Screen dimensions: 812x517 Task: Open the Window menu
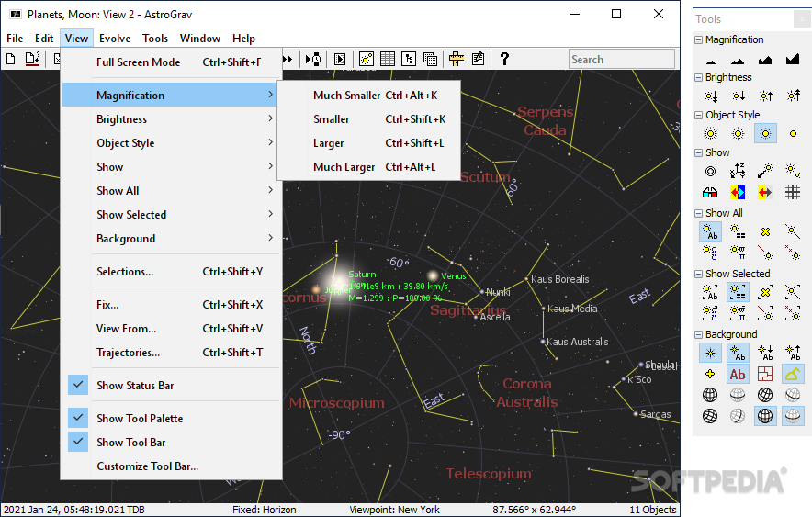(200, 39)
